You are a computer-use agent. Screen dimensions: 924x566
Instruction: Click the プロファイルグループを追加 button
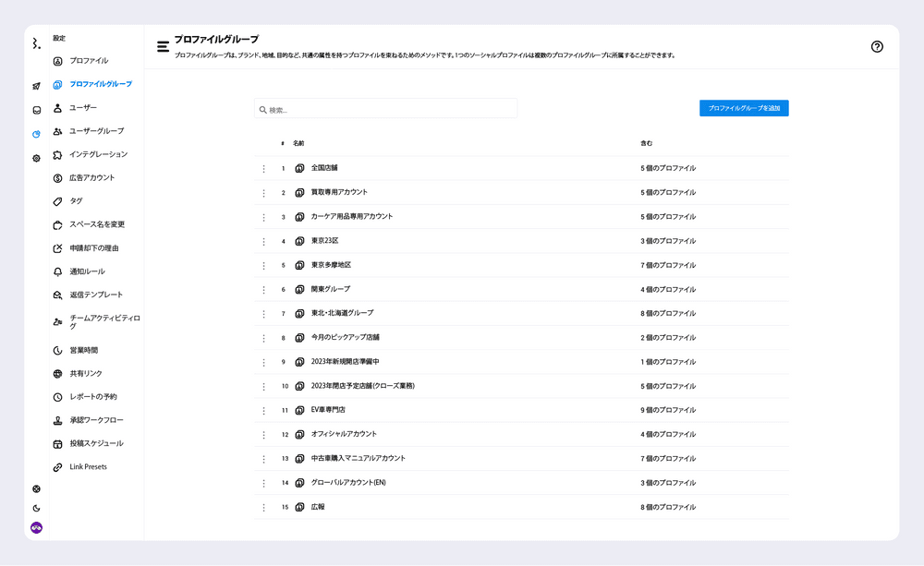[743, 108]
